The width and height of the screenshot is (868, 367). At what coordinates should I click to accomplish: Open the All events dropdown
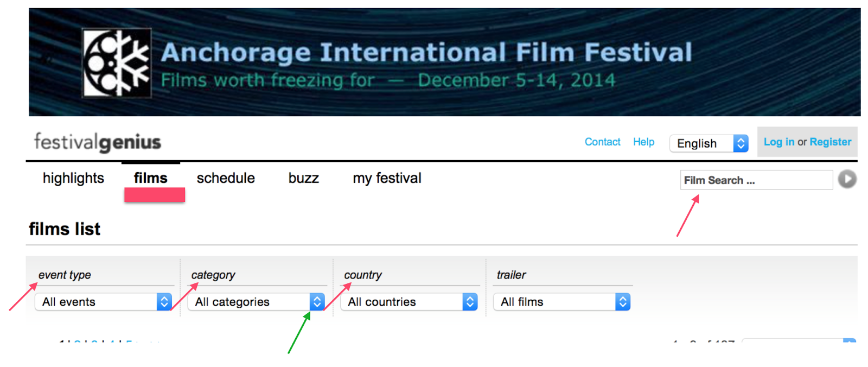pos(103,302)
